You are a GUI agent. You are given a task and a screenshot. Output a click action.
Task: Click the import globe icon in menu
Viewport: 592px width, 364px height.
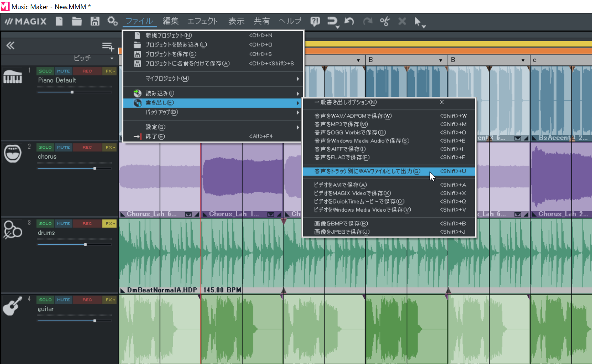pos(137,93)
